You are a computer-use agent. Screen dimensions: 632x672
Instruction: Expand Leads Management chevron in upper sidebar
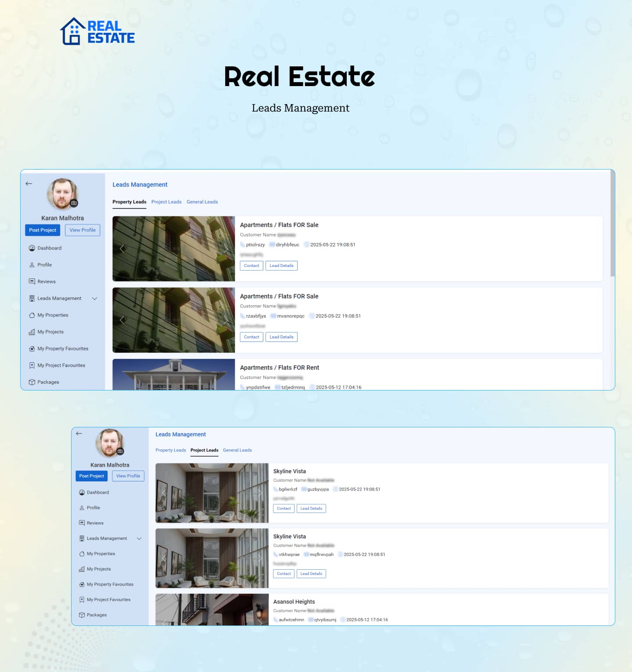tap(94, 298)
